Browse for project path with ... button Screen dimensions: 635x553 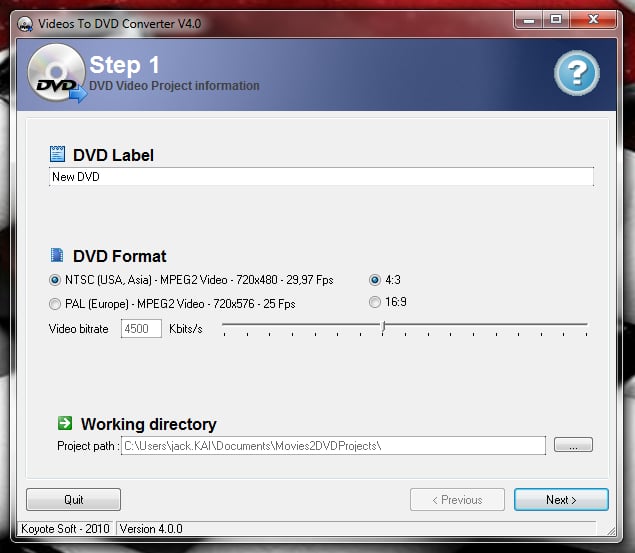click(573, 445)
